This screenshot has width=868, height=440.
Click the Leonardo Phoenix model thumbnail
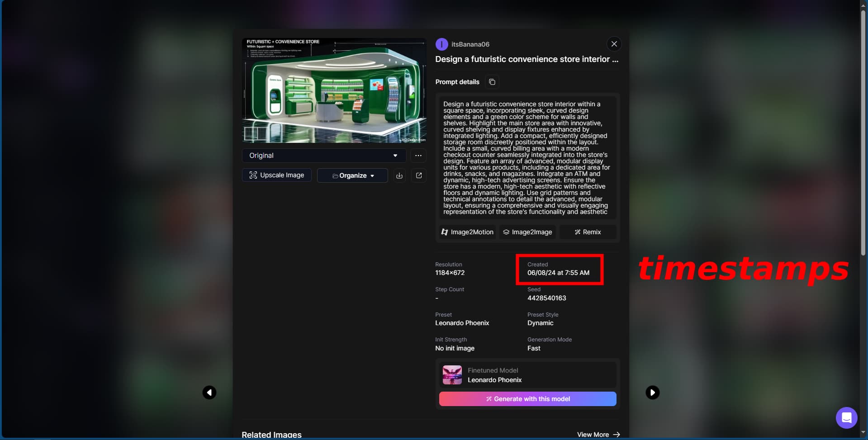point(452,375)
